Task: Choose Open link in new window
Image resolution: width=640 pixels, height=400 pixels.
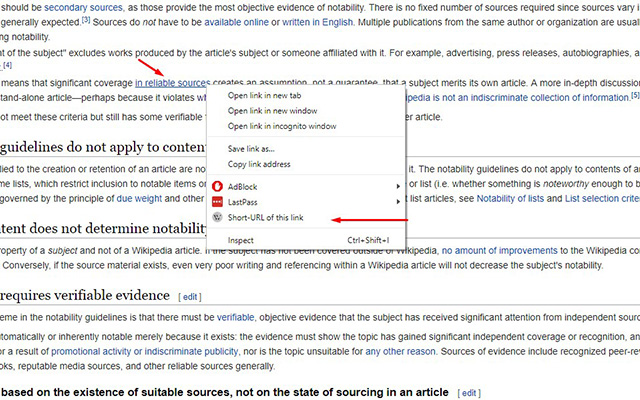Action: (272, 111)
